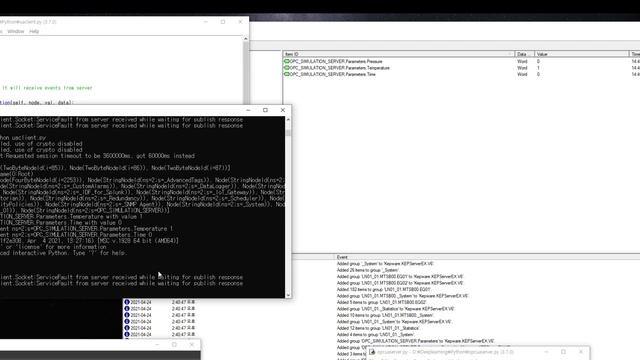Click console line with MSC v.1928 64 bit
This screenshot has width=640, height=360.
[89, 241]
